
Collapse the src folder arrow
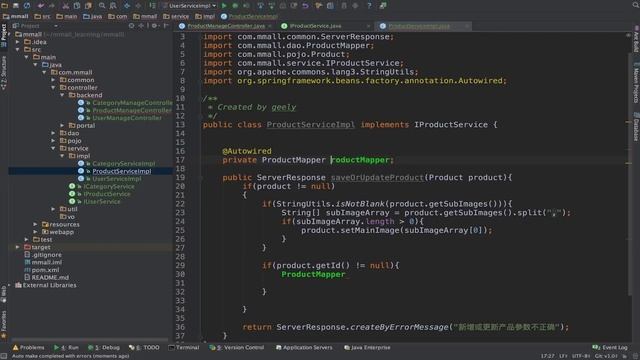coord(18,49)
